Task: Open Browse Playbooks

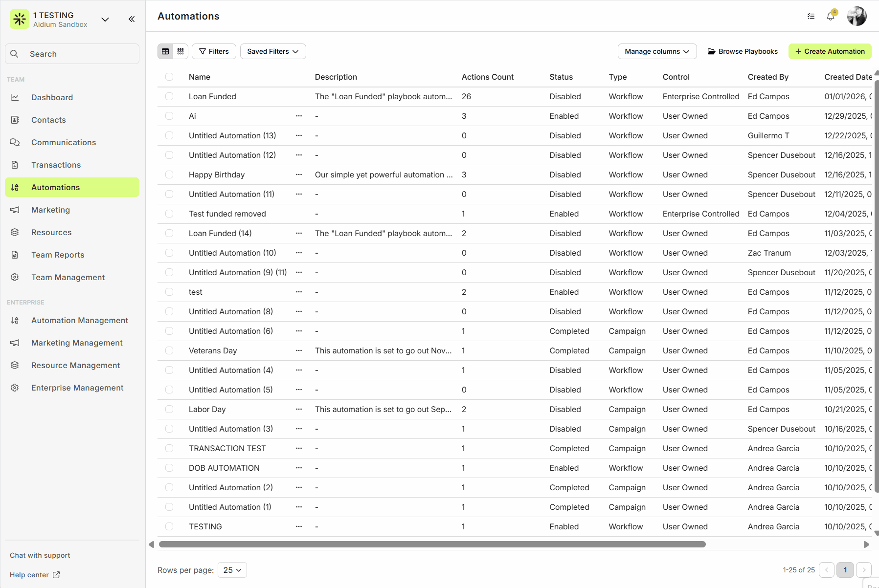Action: [742, 51]
